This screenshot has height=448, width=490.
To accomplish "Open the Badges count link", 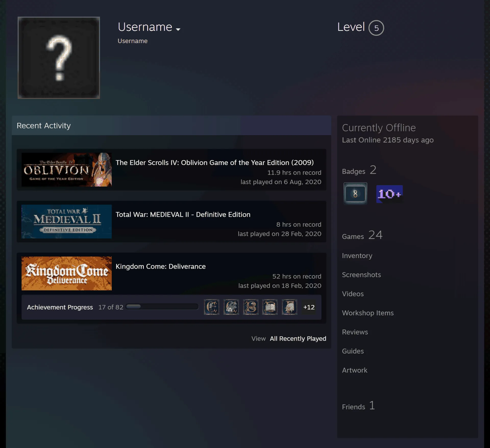I will pos(359,170).
